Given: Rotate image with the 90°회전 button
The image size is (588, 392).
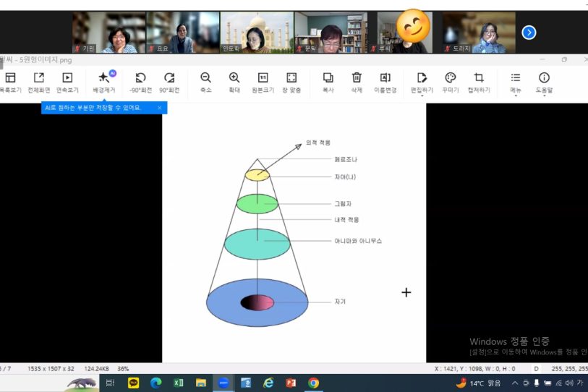Looking at the screenshot, I should point(169,78).
